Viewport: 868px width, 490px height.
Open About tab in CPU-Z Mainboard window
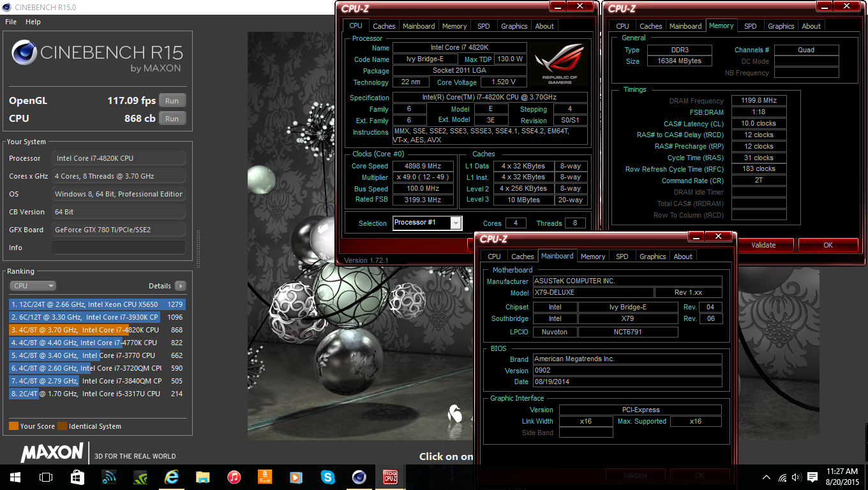click(x=683, y=256)
